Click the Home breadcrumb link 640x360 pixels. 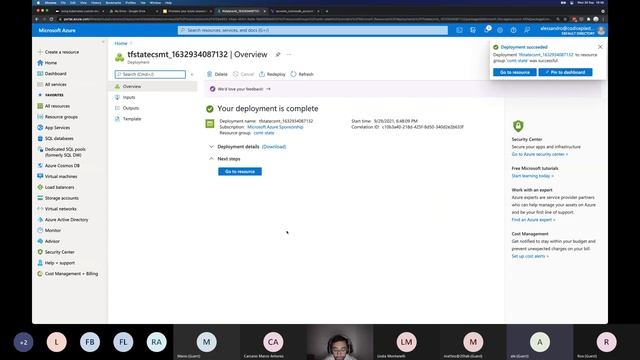coord(121,43)
